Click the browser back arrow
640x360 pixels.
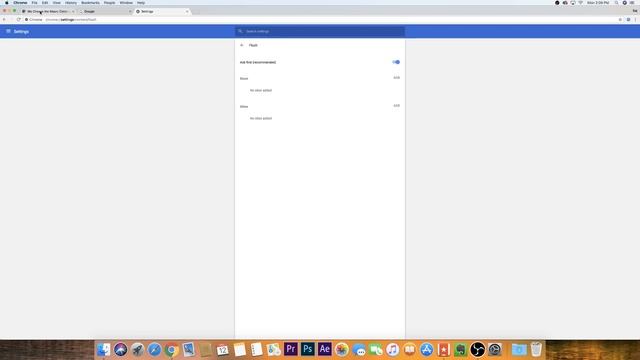click(x=4, y=20)
